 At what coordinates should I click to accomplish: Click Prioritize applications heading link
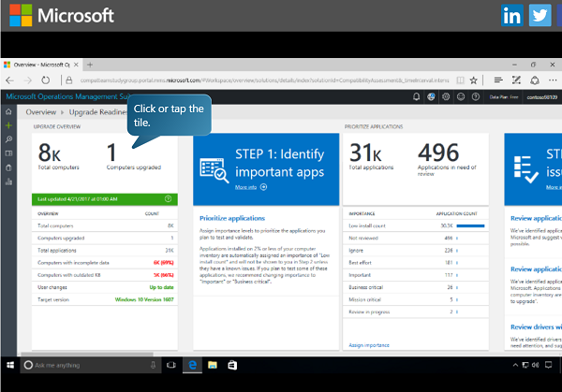pos(232,218)
